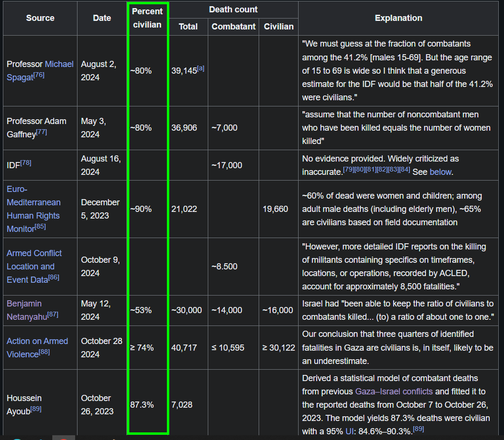
Task: Open citation [76] next to Spagat
Action: [39, 75]
